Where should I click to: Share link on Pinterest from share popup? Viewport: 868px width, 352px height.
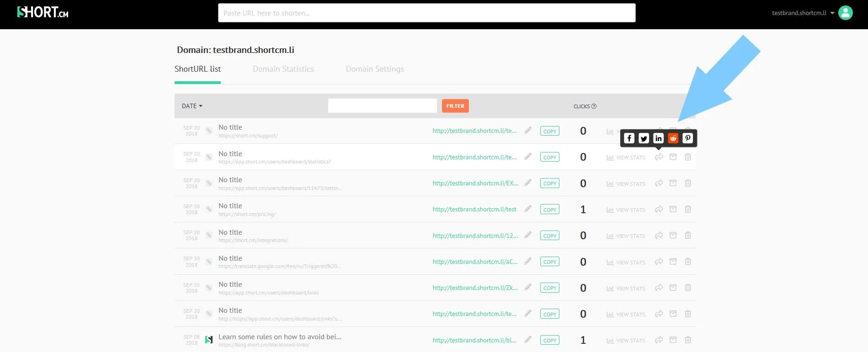pos(687,138)
